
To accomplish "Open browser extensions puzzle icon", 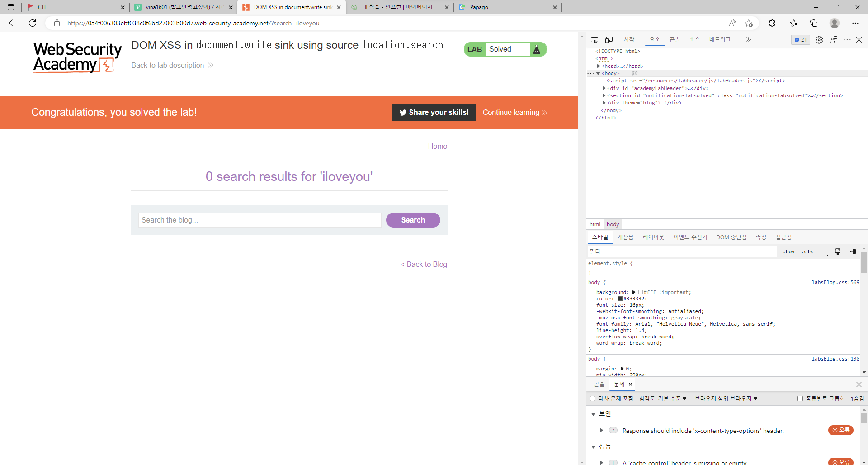I will [772, 23].
